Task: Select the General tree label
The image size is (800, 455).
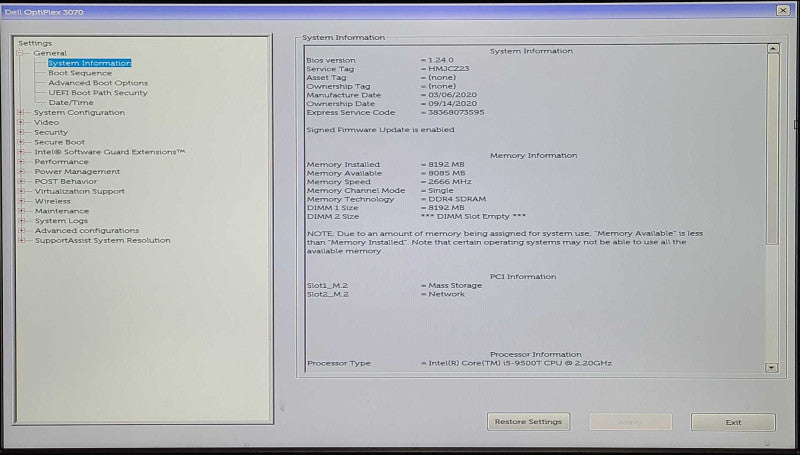Action: (50, 53)
